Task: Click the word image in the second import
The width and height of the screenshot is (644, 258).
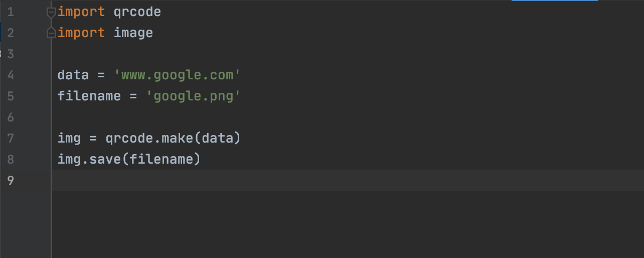Action: [x=133, y=33]
